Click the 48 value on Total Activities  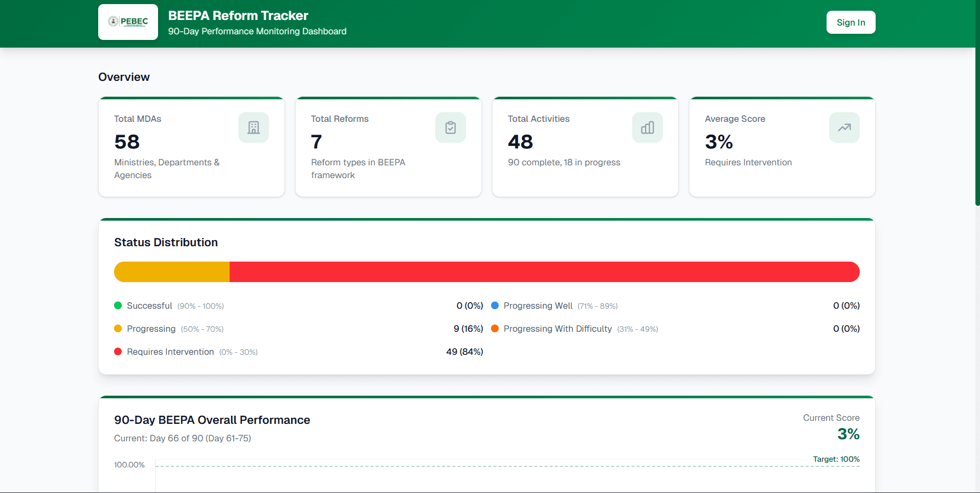coord(520,142)
